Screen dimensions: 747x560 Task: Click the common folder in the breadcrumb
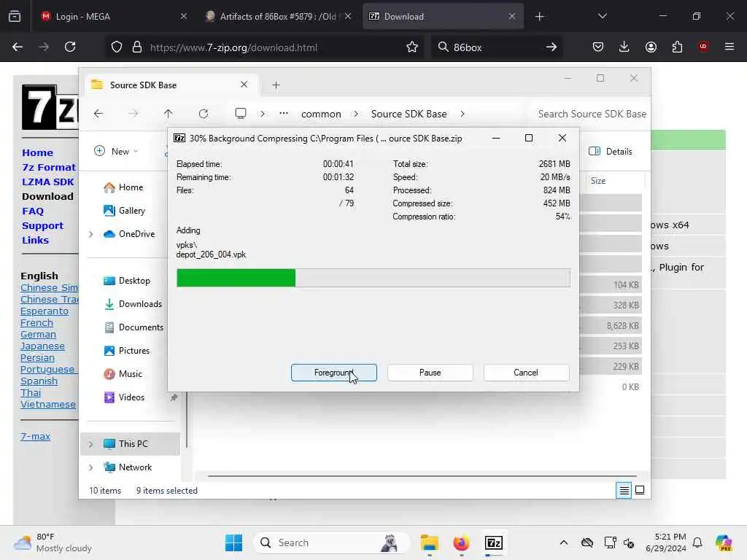coord(321,114)
